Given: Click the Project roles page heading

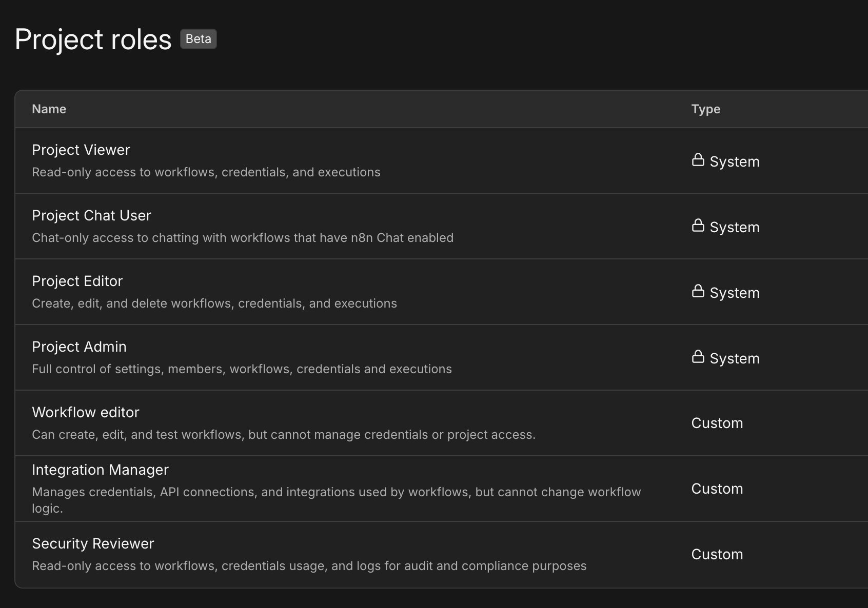Looking at the screenshot, I should [93, 39].
